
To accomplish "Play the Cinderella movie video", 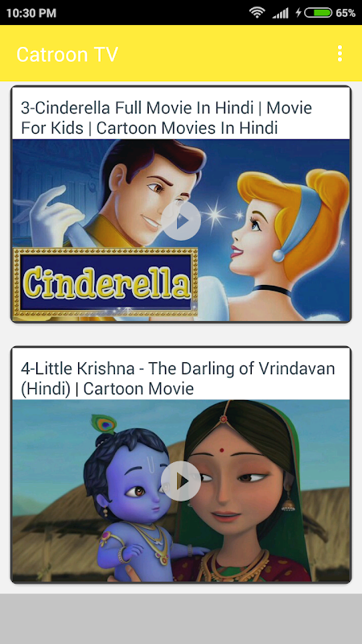I will (x=181, y=221).
